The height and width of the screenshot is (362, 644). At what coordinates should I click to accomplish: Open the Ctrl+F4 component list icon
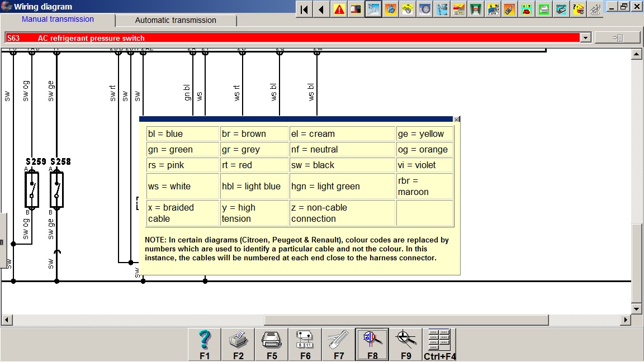pos(439,344)
